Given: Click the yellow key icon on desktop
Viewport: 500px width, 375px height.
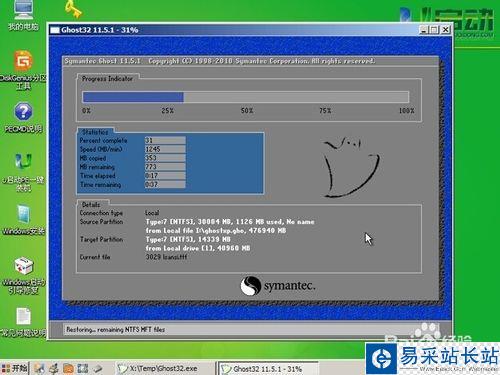Looking at the screenshot, I should [73, 9].
